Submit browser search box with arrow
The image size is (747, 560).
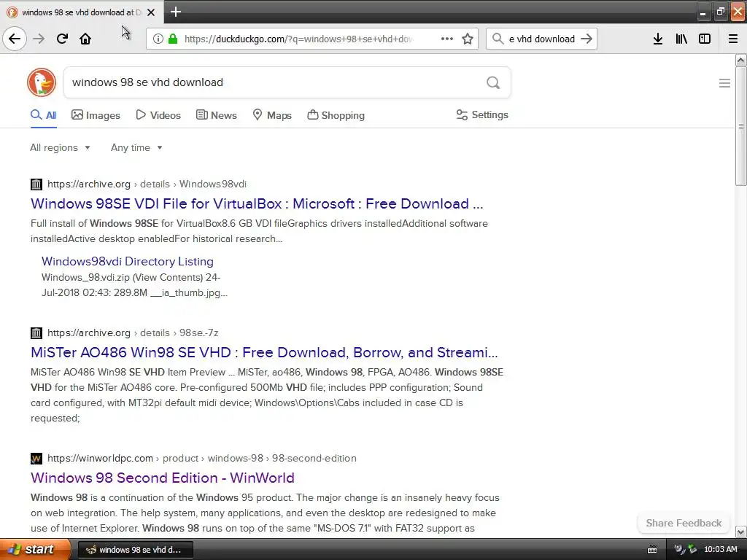(x=587, y=39)
